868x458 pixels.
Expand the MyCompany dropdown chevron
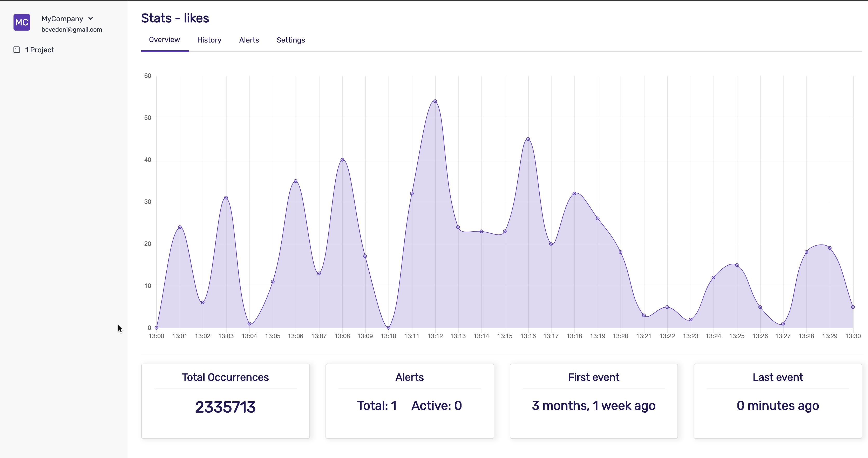[90, 18]
